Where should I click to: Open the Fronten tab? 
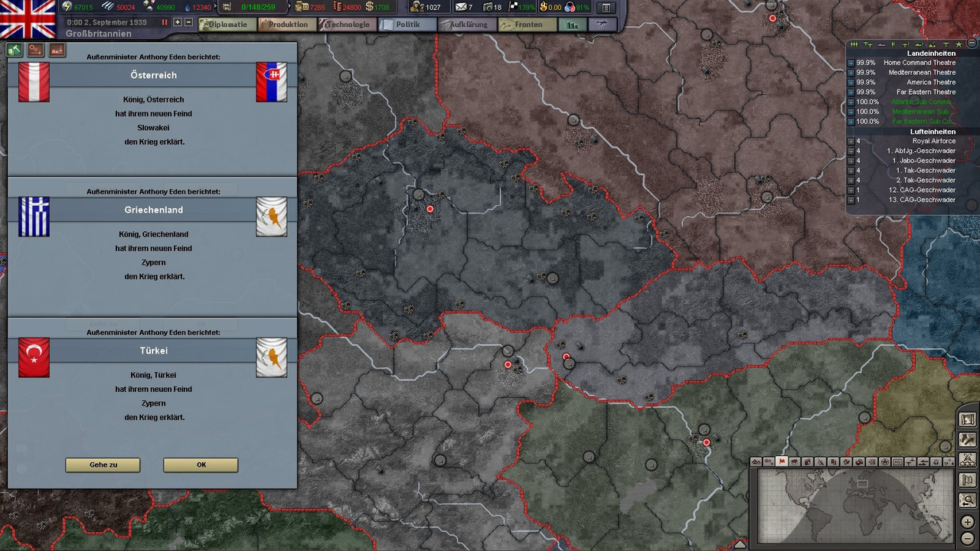tap(528, 24)
